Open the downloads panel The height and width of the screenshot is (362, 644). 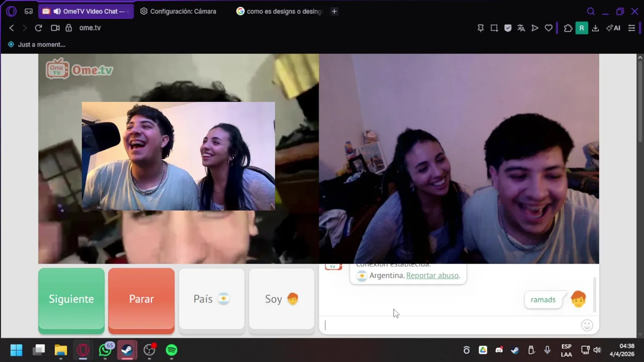(x=595, y=28)
